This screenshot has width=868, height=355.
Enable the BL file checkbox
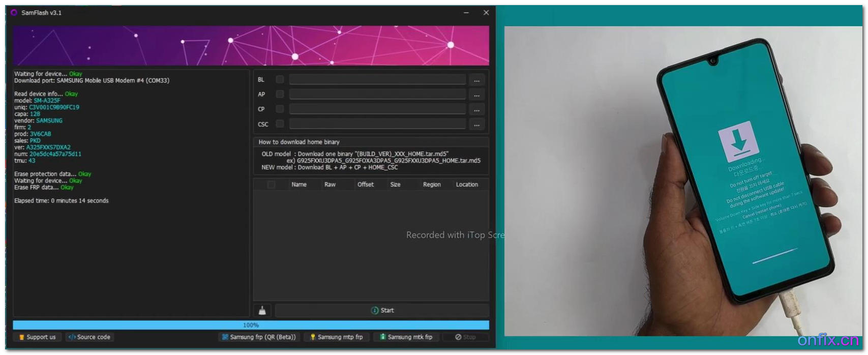pyautogui.click(x=280, y=79)
